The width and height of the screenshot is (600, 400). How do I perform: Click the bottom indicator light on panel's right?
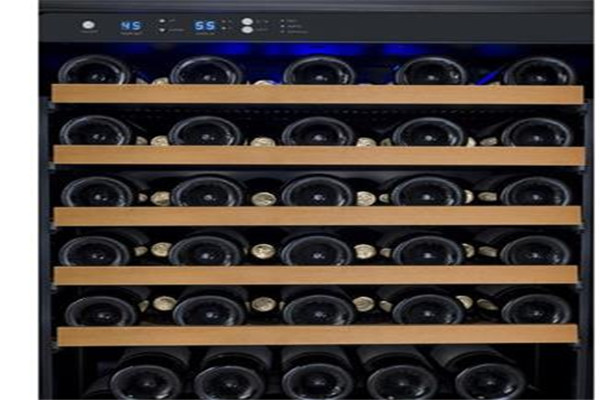(284, 31)
